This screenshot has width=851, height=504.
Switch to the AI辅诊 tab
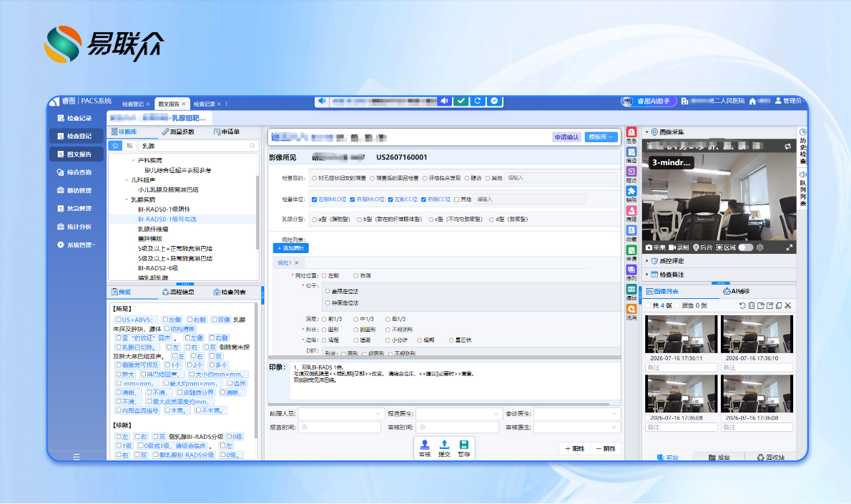pos(737,292)
